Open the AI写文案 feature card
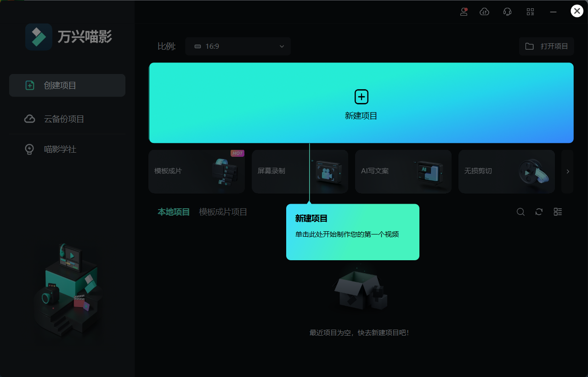The image size is (588, 377). tap(403, 171)
